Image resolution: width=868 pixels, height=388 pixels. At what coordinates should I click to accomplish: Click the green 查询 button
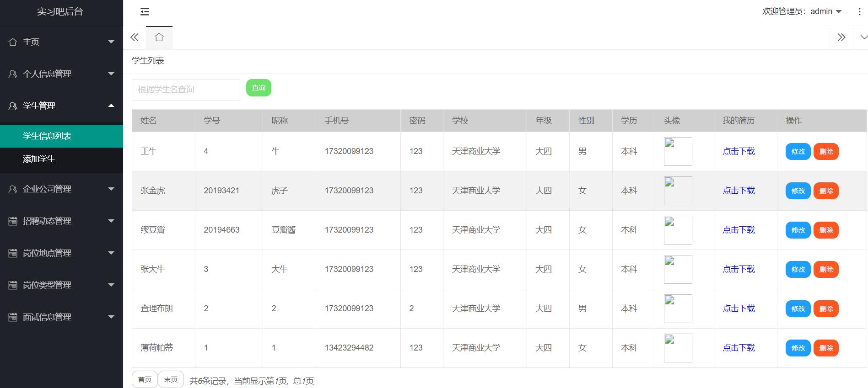pyautogui.click(x=259, y=88)
